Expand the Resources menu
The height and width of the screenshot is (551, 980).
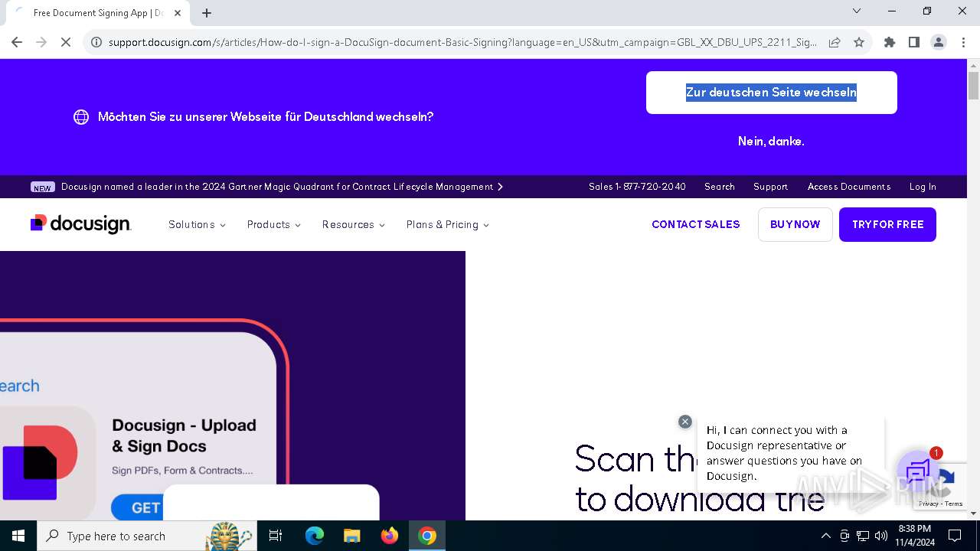point(354,224)
